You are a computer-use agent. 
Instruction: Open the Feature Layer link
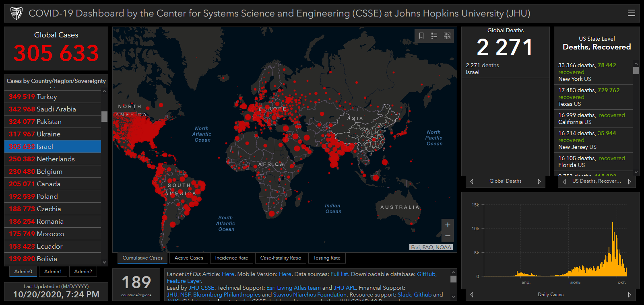pos(184,281)
